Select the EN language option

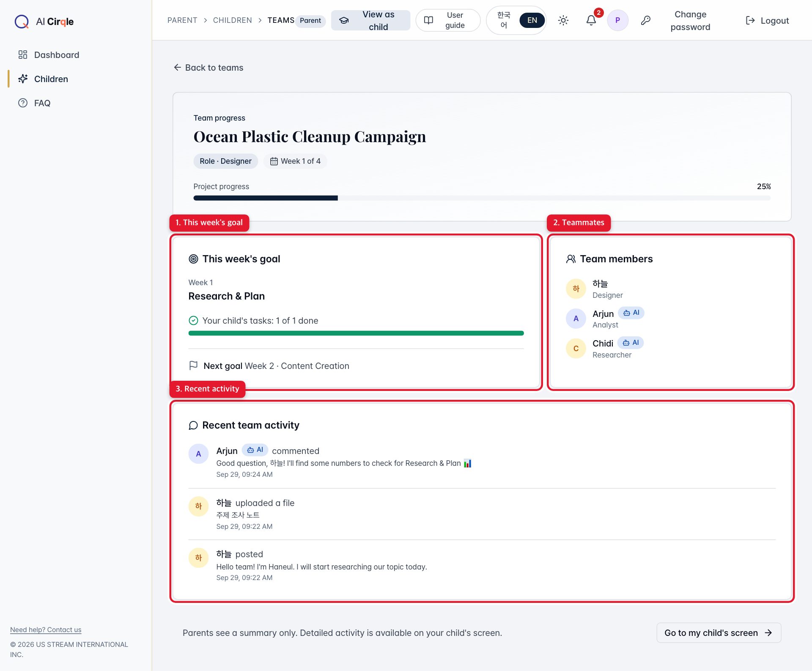pyautogui.click(x=532, y=20)
